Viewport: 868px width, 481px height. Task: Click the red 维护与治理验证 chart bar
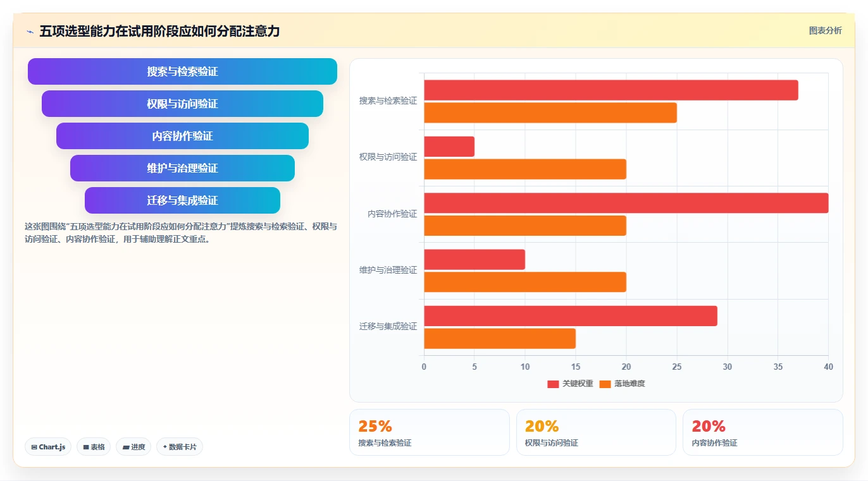474,259
